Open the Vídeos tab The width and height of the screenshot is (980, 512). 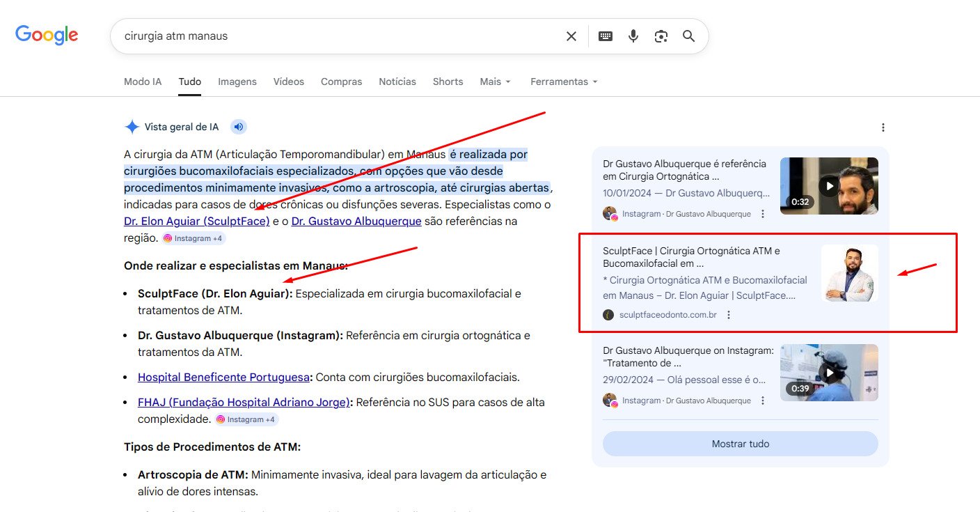(289, 82)
